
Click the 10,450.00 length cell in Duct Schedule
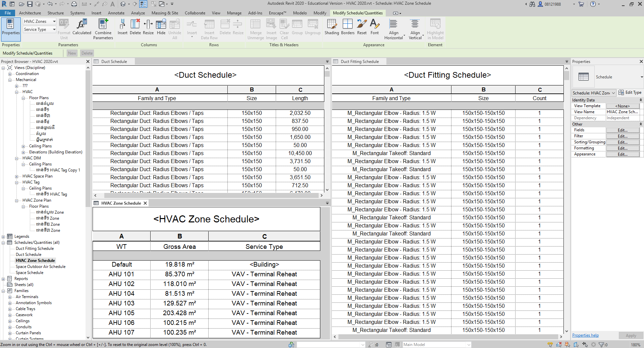point(300,153)
